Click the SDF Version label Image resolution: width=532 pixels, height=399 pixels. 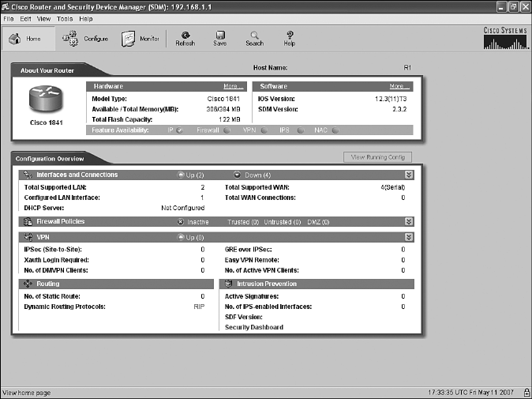(x=244, y=317)
